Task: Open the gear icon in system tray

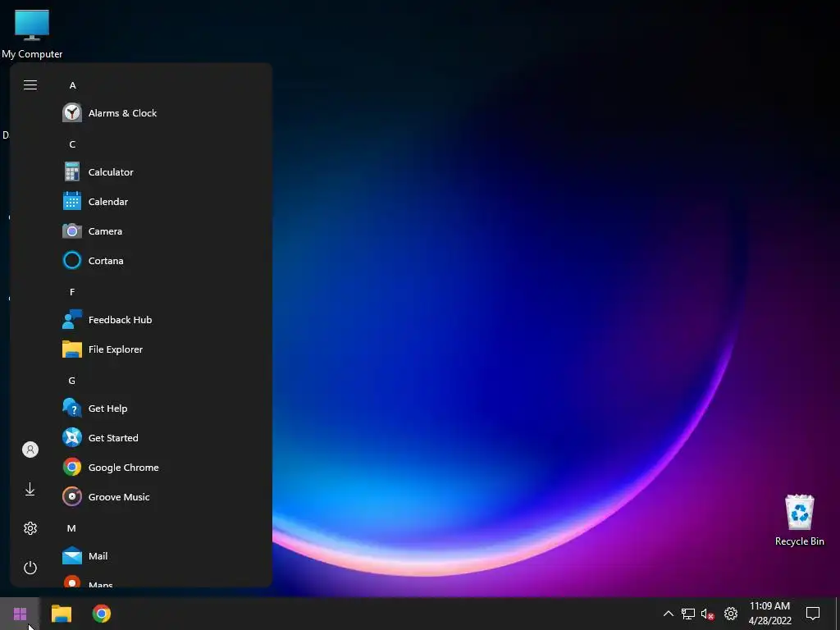Action: point(731,614)
